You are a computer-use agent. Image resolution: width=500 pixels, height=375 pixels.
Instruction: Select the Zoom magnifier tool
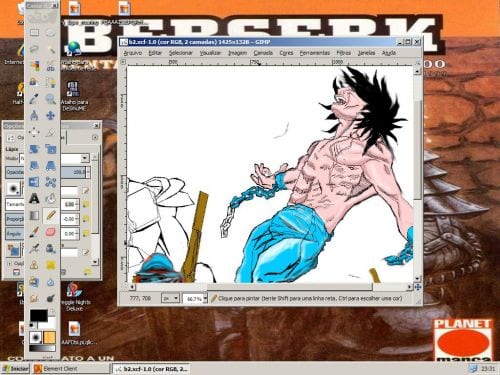point(50,99)
